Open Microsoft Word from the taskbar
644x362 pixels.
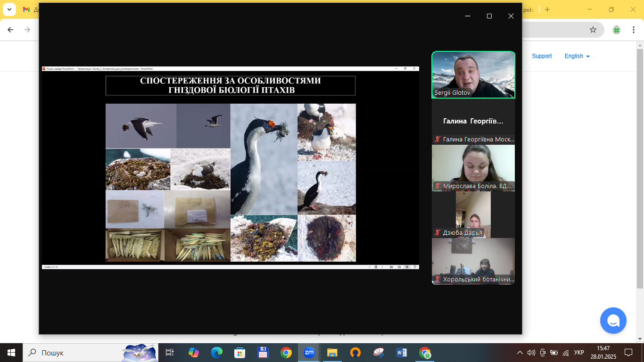point(402,353)
